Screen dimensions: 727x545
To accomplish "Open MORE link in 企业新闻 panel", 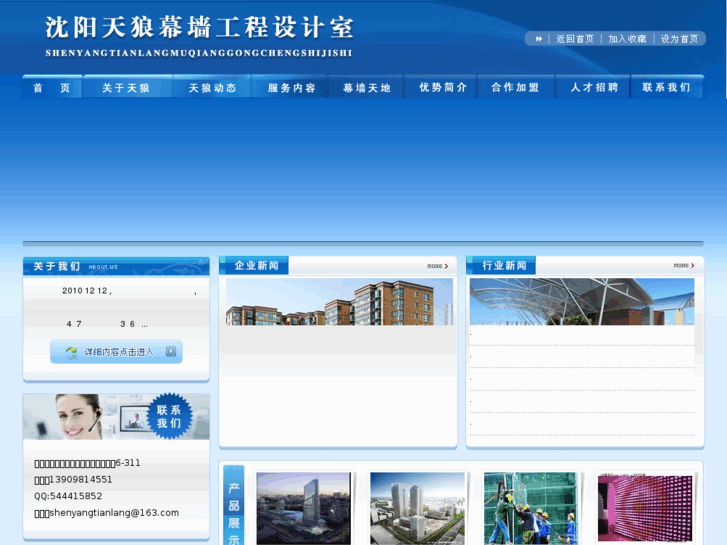I will 438,266.
